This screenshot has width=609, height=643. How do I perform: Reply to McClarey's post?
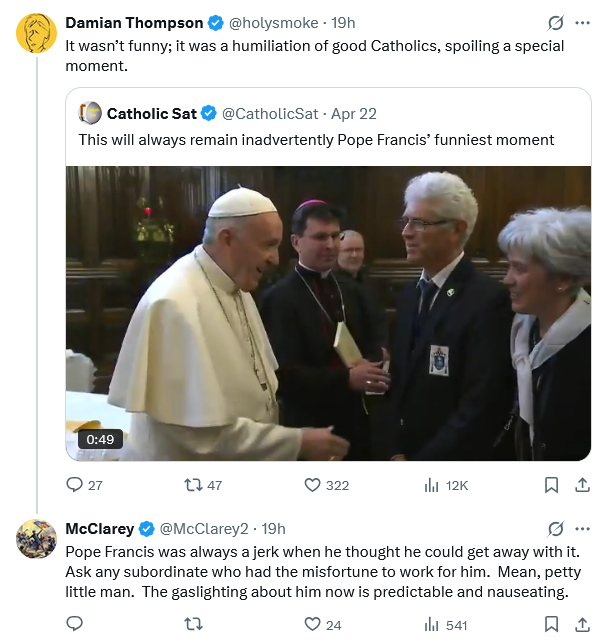[x=75, y=625]
